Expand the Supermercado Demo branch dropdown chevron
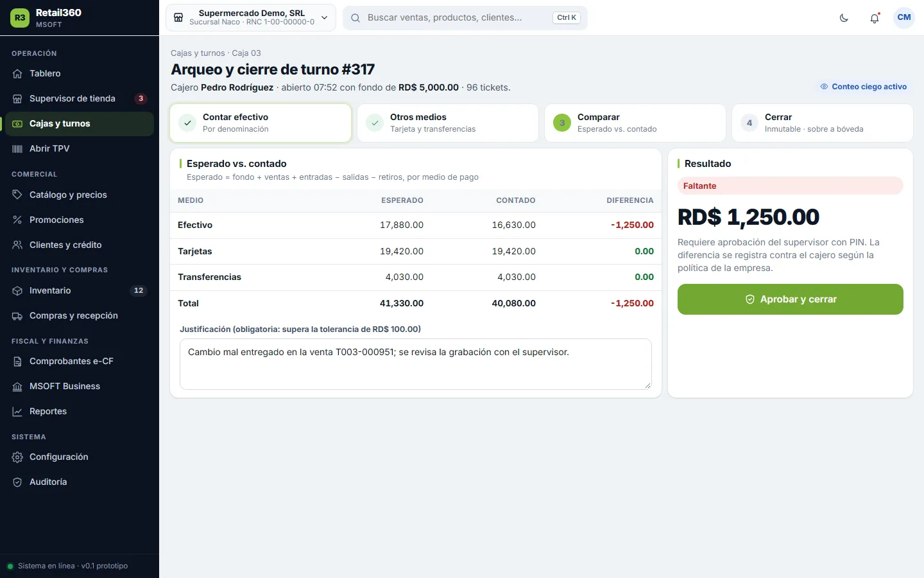The image size is (924, 578). point(325,18)
